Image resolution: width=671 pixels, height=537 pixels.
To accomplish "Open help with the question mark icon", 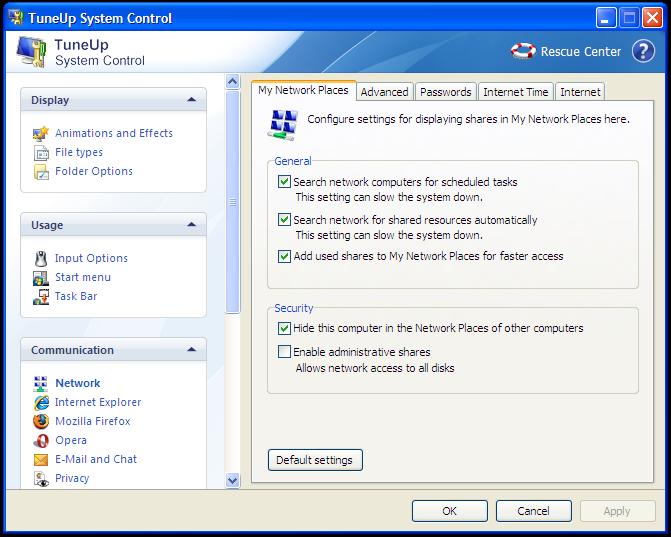I will pyautogui.click(x=643, y=52).
